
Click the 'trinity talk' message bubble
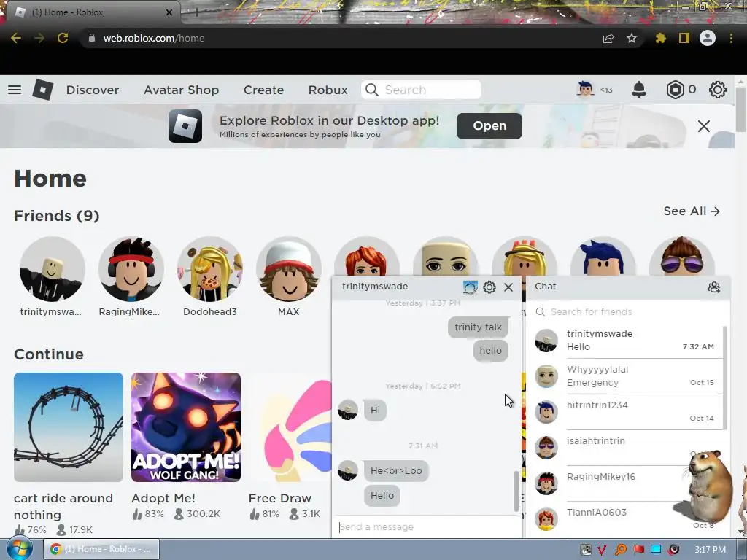tap(478, 327)
